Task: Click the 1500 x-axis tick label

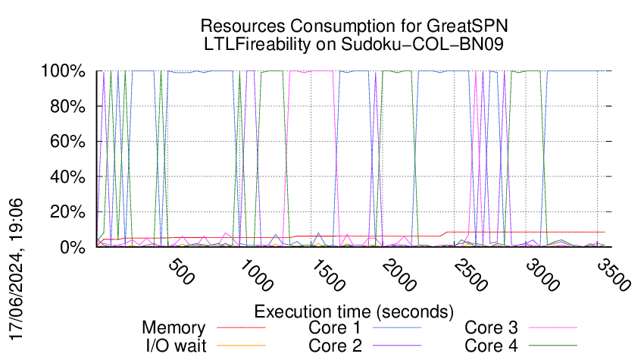Action: point(328,275)
